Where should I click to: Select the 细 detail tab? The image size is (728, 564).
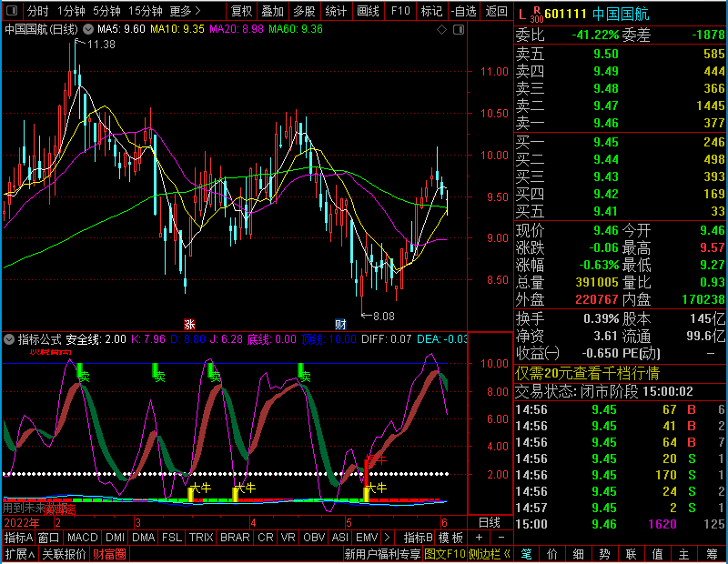pos(578,554)
